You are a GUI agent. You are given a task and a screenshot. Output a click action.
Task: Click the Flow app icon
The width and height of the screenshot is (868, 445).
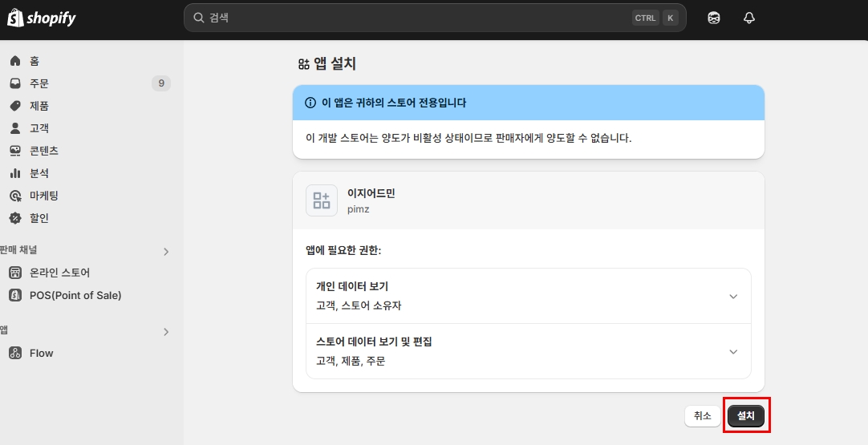14,353
